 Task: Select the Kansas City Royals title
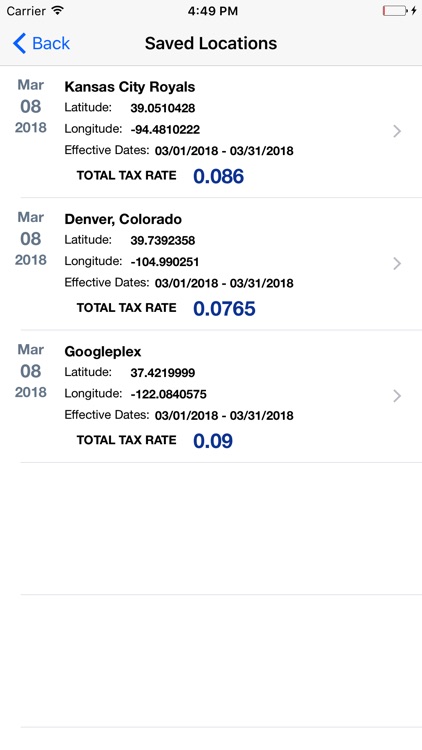coord(130,87)
